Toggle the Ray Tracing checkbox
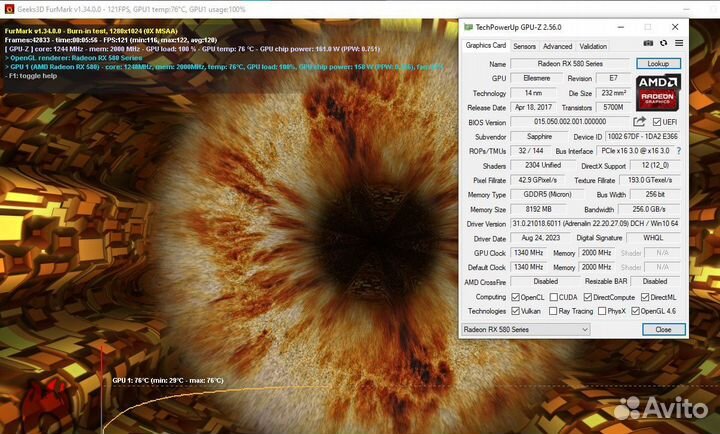Screen dimensions: 720x434 tap(553, 311)
